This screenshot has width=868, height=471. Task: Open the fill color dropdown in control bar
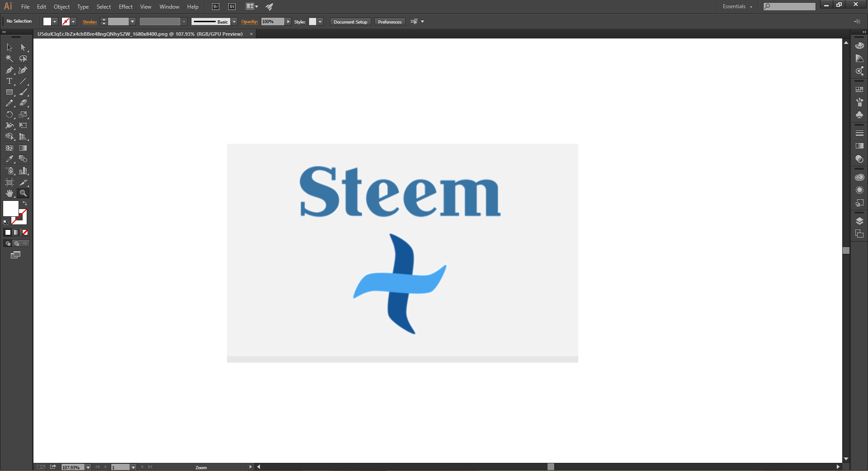55,22
